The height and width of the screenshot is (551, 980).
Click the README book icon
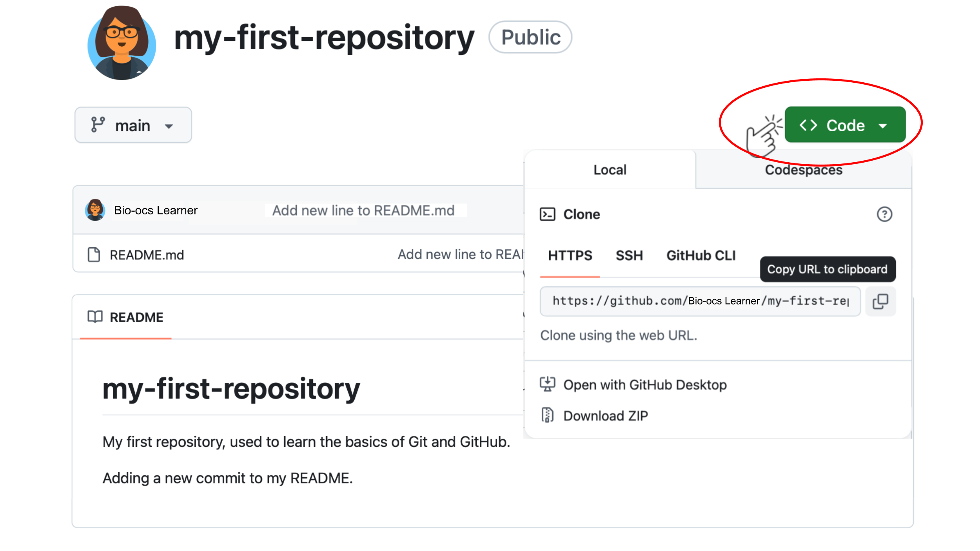[95, 317]
